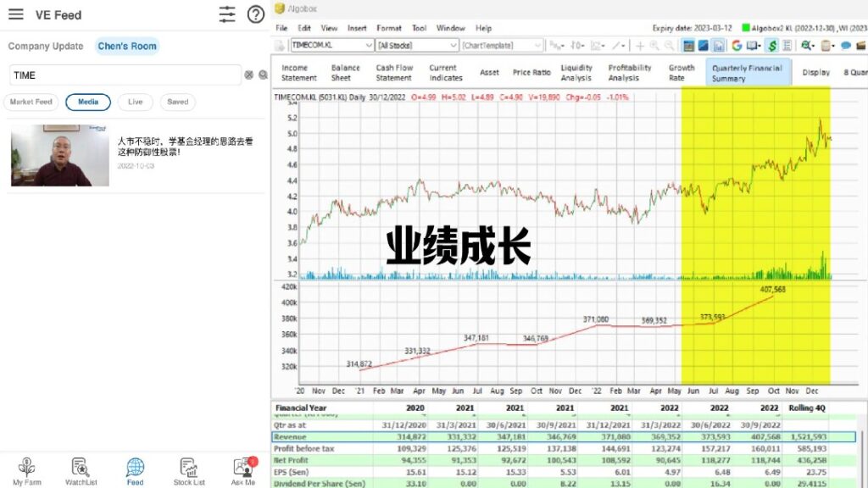Open the Window menu
868x488 pixels.
point(451,28)
